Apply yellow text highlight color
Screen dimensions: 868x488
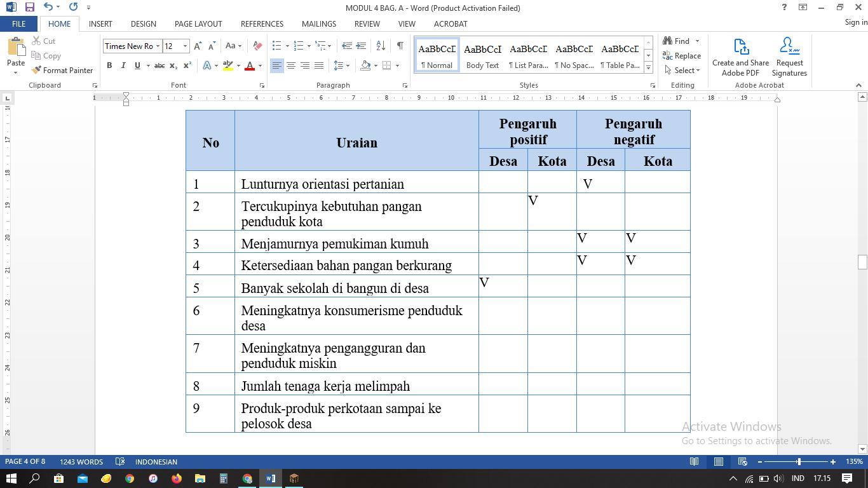pos(227,65)
